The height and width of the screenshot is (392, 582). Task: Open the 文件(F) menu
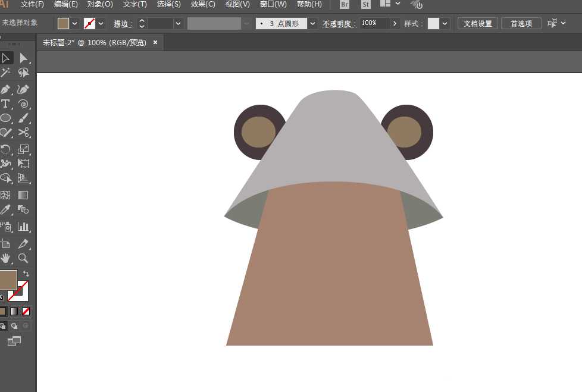click(x=32, y=4)
